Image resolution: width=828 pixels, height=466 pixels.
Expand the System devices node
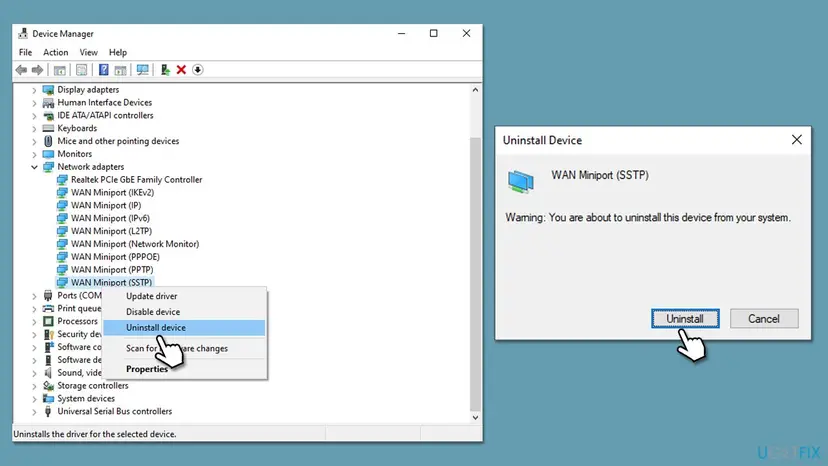tap(34, 399)
